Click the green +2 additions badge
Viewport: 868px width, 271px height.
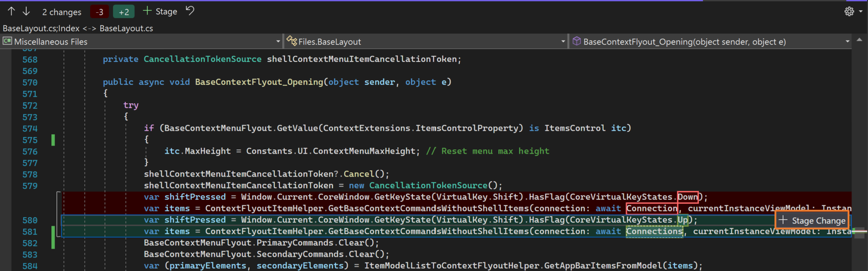(x=124, y=12)
